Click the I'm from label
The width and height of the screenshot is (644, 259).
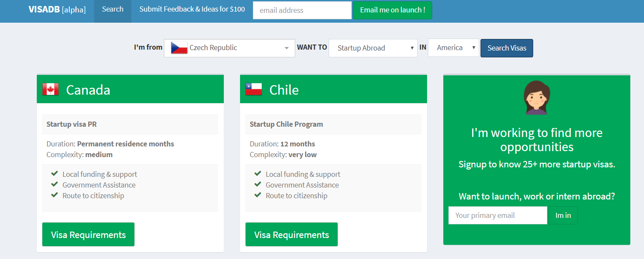(x=148, y=47)
